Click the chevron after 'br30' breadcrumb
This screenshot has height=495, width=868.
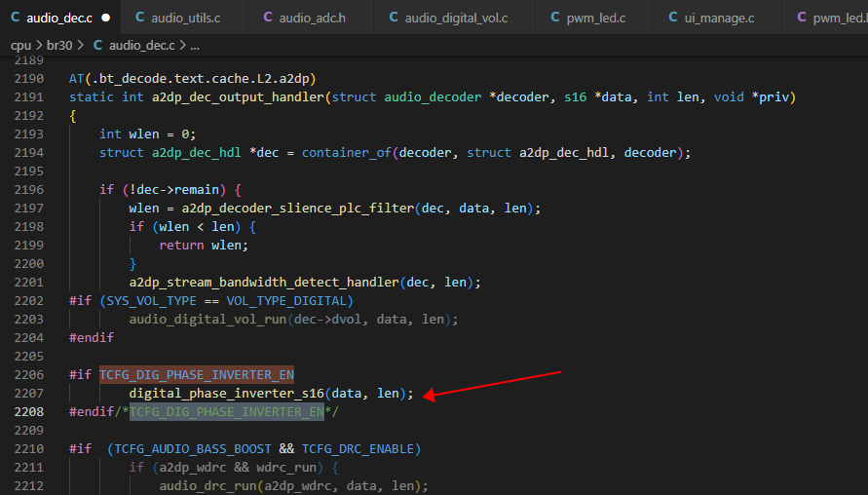coord(80,45)
